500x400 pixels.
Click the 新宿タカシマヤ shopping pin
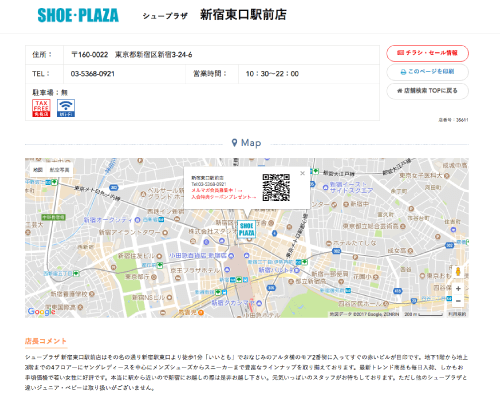259,303
